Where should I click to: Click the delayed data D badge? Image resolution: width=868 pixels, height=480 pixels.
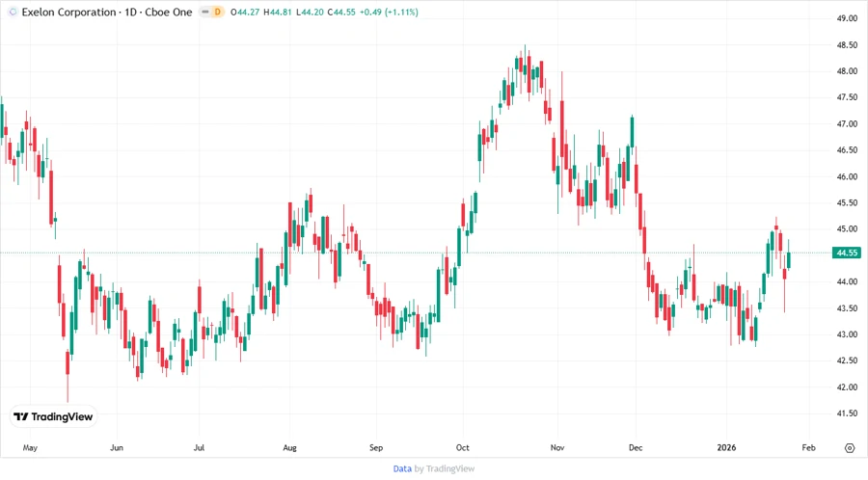click(x=218, y=13)
